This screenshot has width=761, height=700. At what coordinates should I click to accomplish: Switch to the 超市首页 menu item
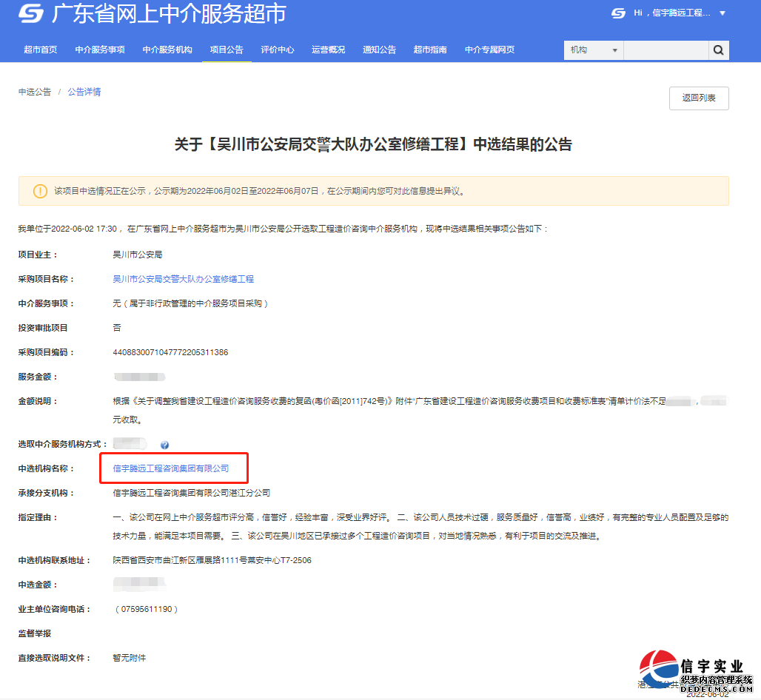coord(40,50)
